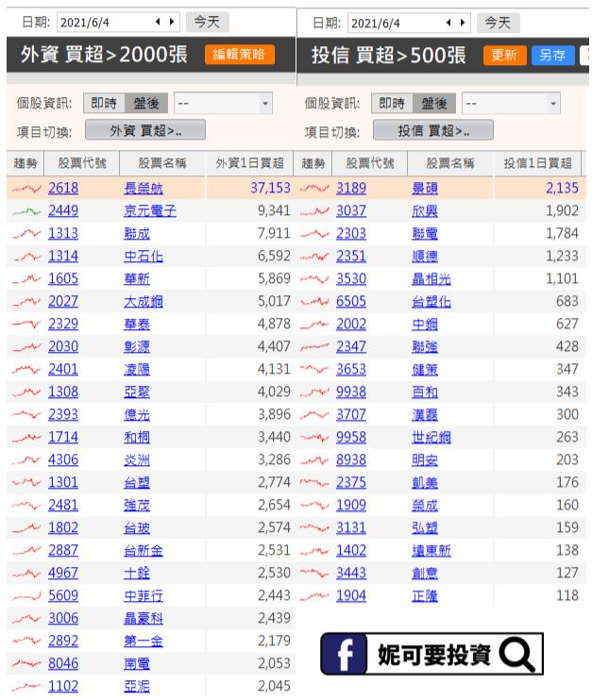Click trend sparkline icon for 6505 台塑化
Image resolution: width=592 pixels, height=700 pixels.
tap(314, 302)
